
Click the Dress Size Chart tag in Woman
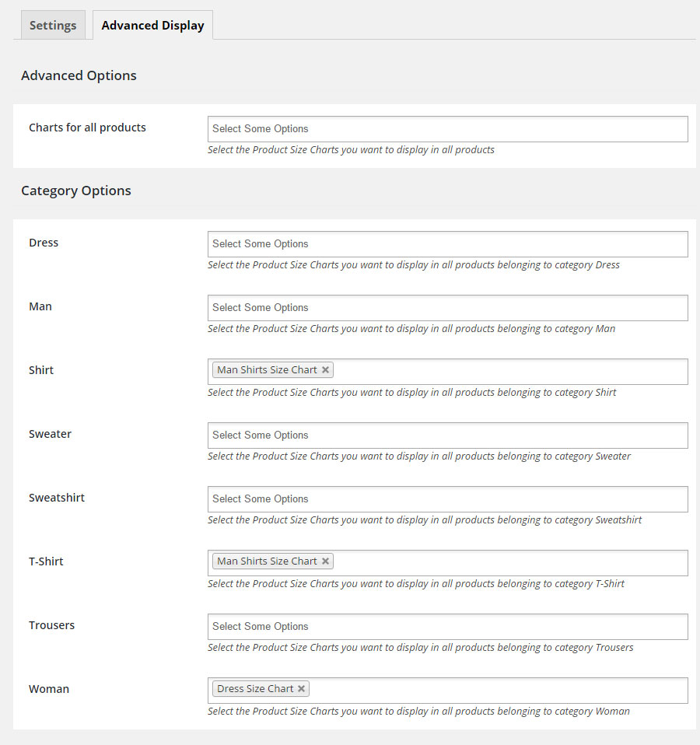255,689
